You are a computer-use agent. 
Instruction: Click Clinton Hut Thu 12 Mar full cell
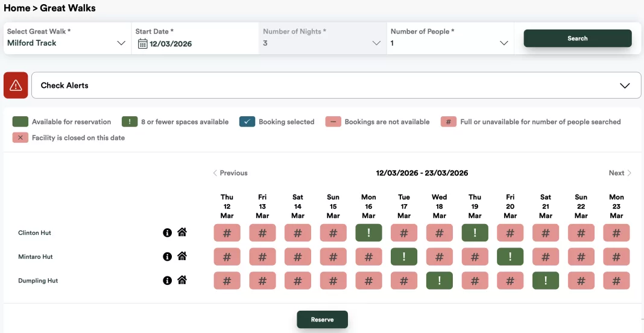coord(227,232)
